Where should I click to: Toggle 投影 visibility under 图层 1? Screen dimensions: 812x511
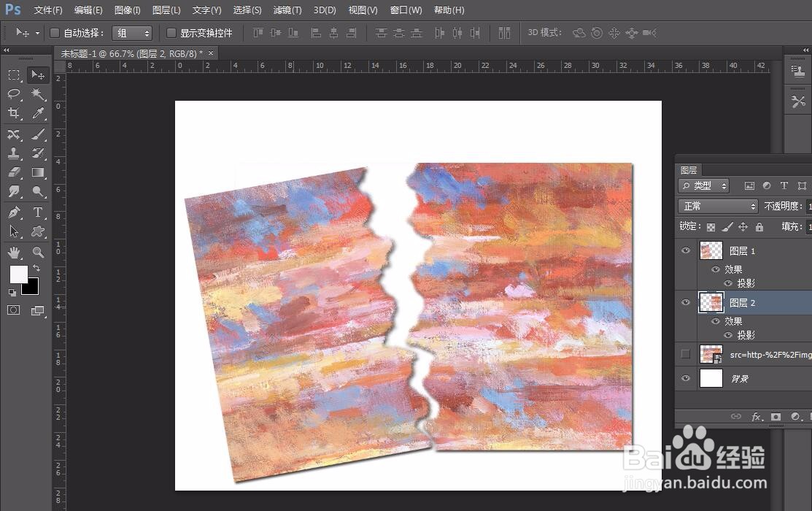click(x=728, y=283)
